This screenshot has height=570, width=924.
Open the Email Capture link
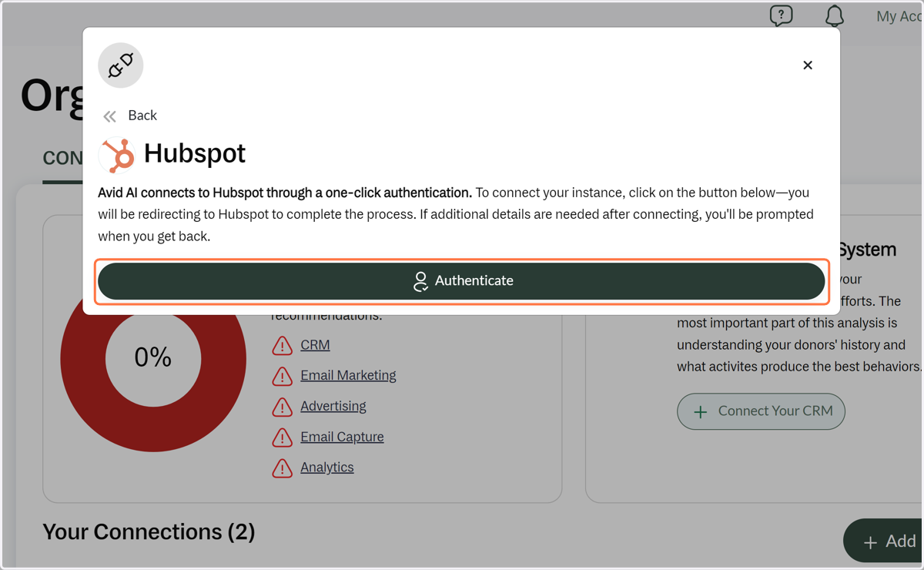pyautogui.click(x=342, y=437)
